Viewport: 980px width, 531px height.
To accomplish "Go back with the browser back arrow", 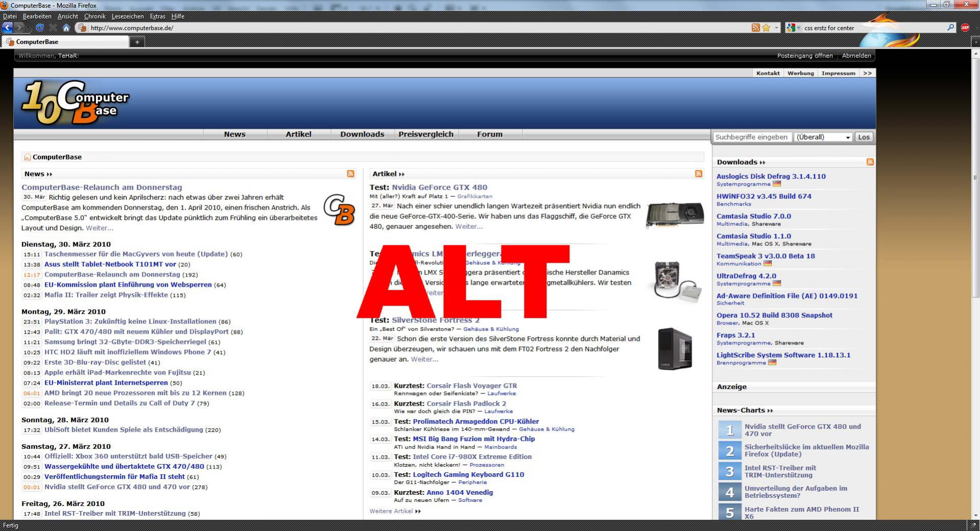I will tap(7, 28).
